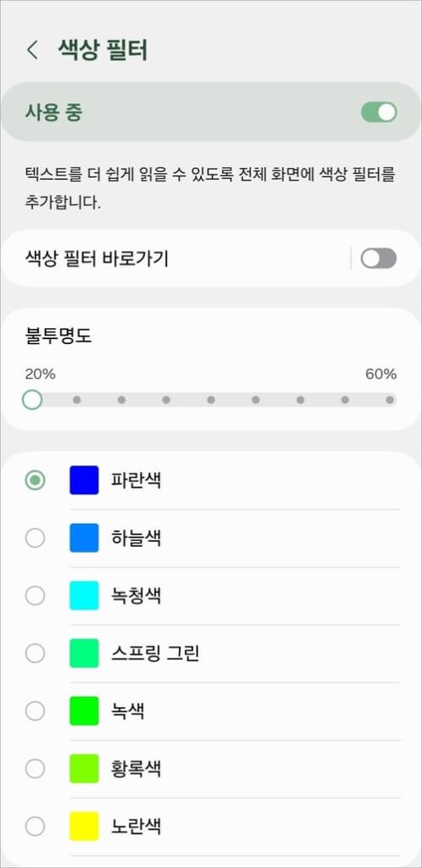Click the yellow 노란색 color swatch
Screen dimensions: 422x868
coord(84,826)
